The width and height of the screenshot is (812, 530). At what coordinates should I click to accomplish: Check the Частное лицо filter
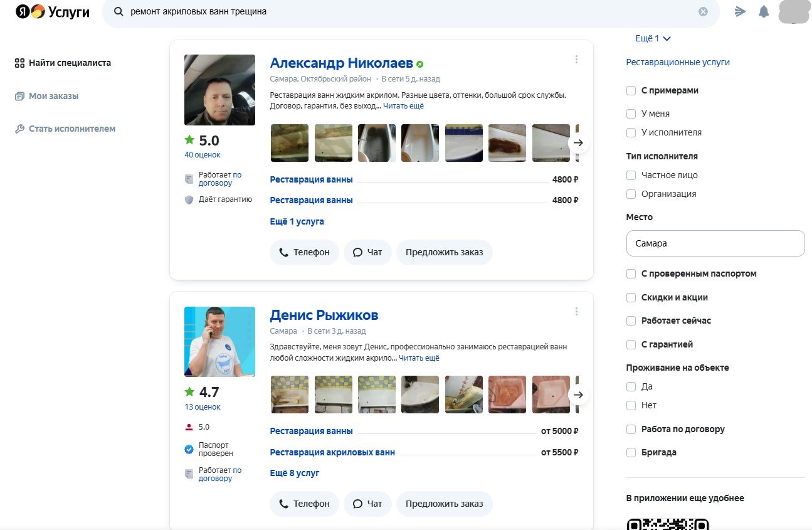(631, 176)
